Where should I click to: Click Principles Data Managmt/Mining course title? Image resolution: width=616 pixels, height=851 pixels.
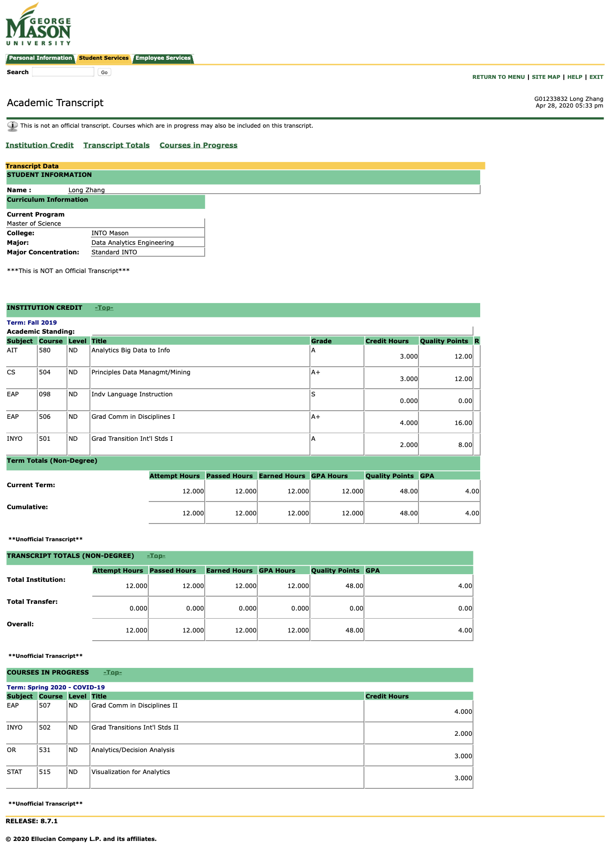coord(141,372)
